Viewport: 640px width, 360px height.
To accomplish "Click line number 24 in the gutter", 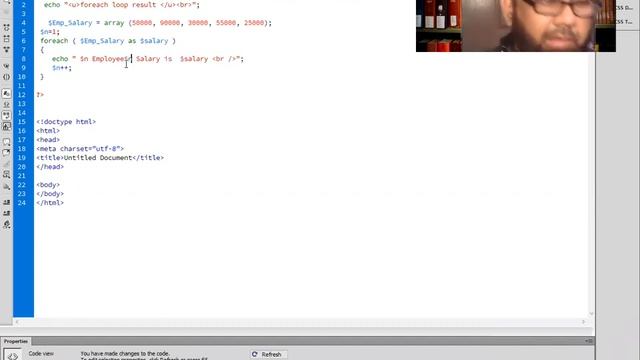I will [x=22, y=202].
